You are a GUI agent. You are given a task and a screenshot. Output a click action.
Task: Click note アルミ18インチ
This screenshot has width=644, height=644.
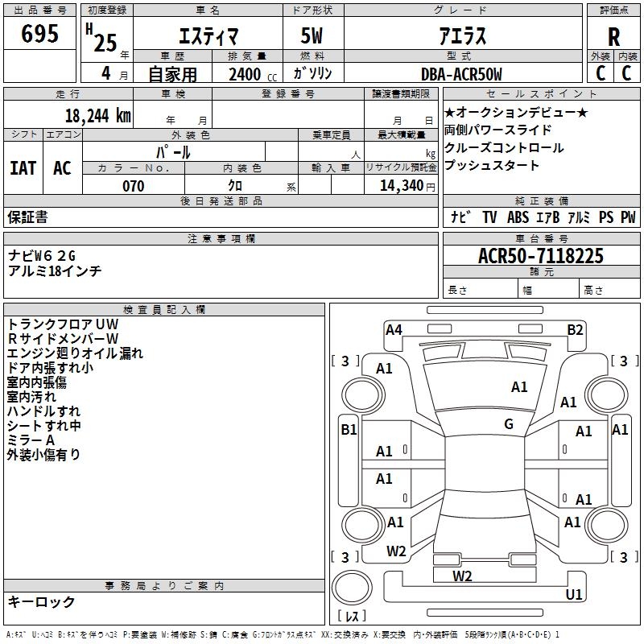55,270
